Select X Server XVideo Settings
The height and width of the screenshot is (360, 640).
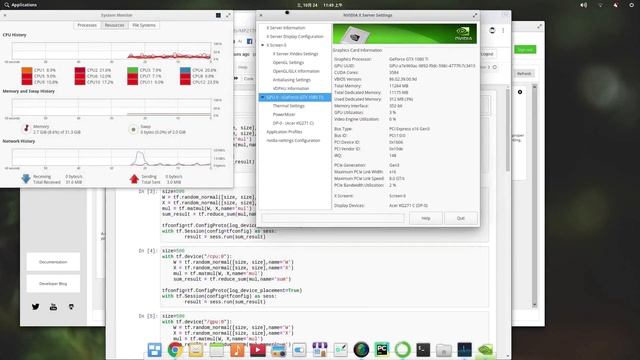click(x=296, y=54)
